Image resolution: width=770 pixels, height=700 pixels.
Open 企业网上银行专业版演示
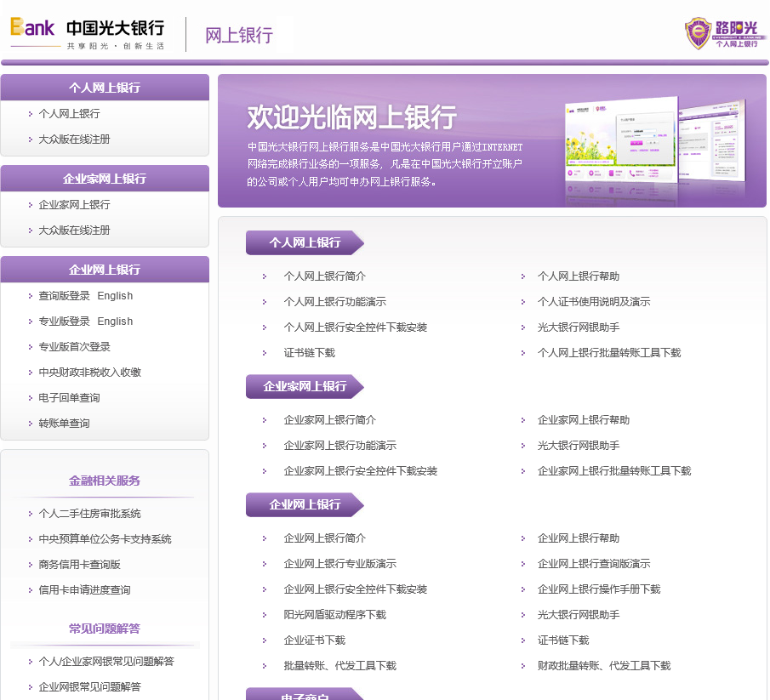tap(339, 564)
